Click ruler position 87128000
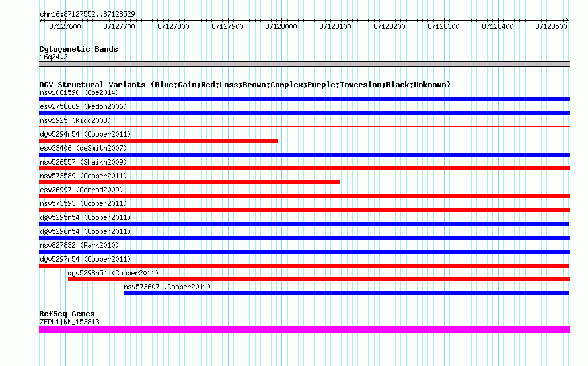The image size is (588, 366). (281, 26)
